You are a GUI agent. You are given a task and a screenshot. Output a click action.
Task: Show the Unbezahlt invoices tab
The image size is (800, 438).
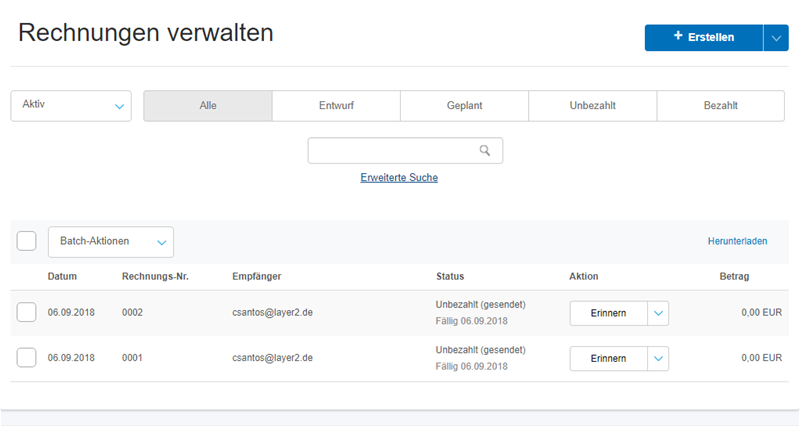592,106
